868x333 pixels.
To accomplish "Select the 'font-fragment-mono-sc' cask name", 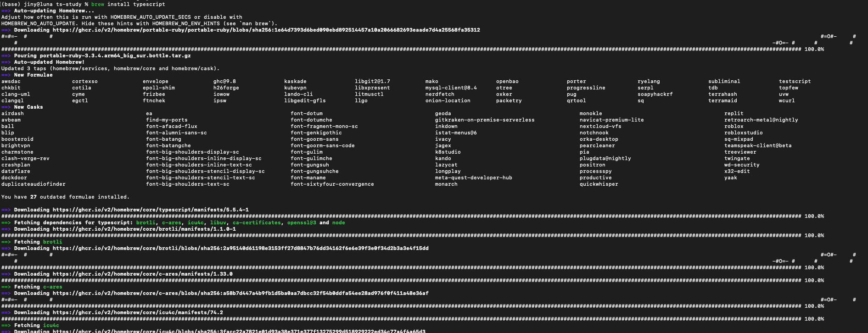I will pos(325,126).
